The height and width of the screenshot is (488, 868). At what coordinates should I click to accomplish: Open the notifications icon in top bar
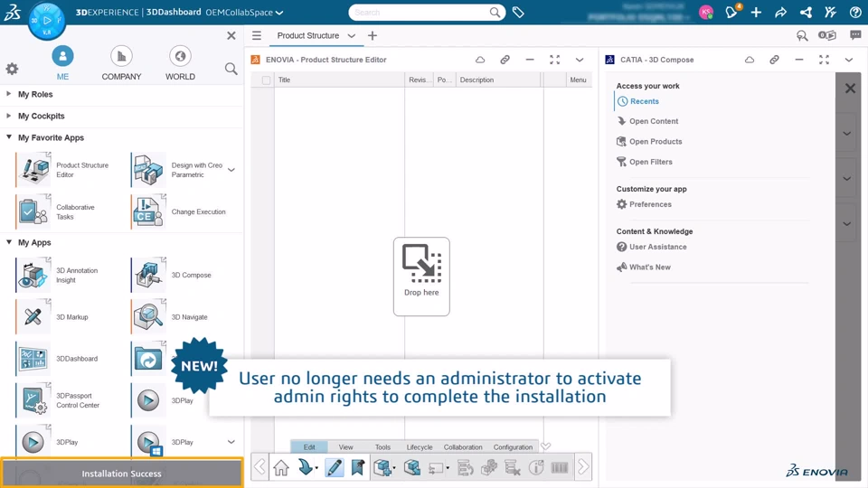[x=731, y=12]
